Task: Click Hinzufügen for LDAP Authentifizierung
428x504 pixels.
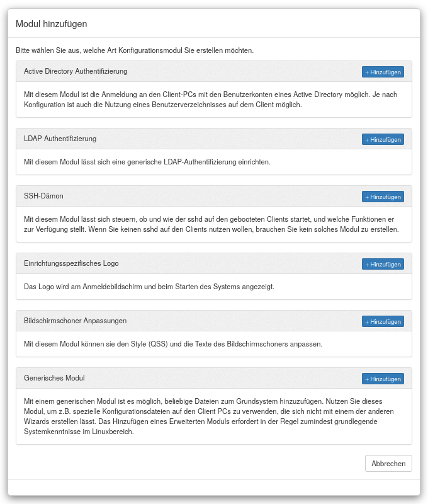Action: 383,139
